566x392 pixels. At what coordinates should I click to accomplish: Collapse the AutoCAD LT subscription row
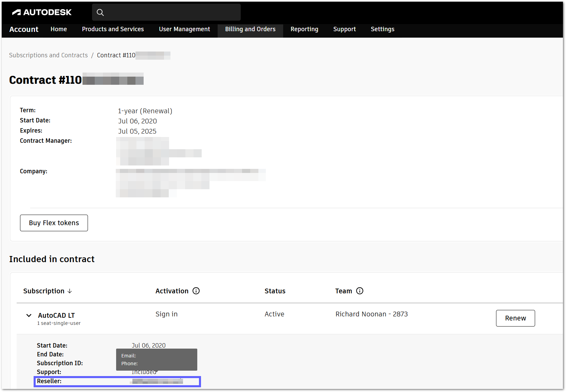pos(29,315)
